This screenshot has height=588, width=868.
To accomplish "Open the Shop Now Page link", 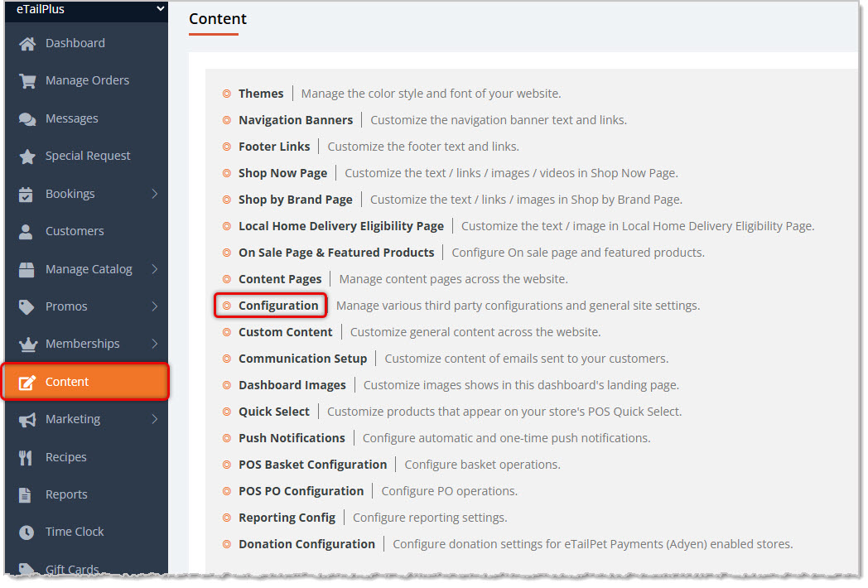I will click(x=283, y=173).
